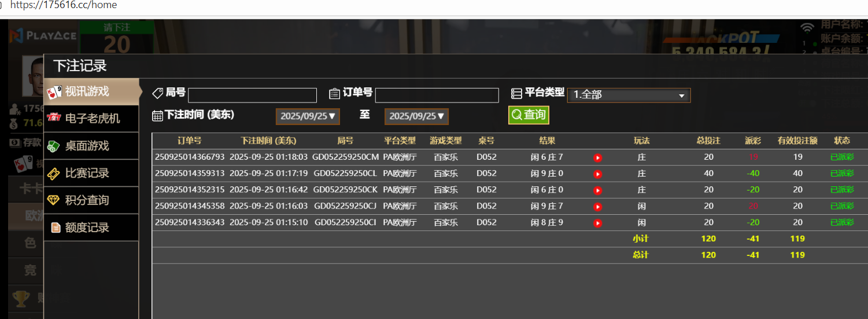This screenshot has height=319, width=868.
Task: Click the tag icon next to 局号
Action: click(157, 93)
